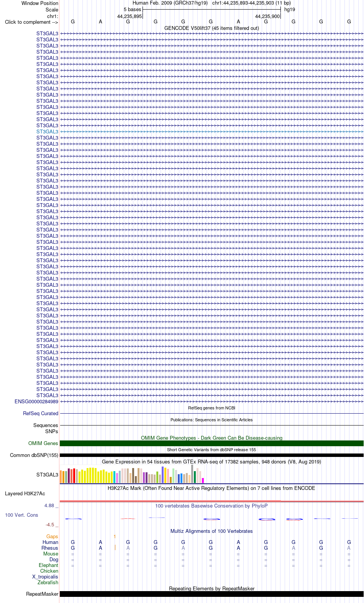The image size is (364, 603).
Task: Select the "Scale" track label
Action: pos(52,10)
